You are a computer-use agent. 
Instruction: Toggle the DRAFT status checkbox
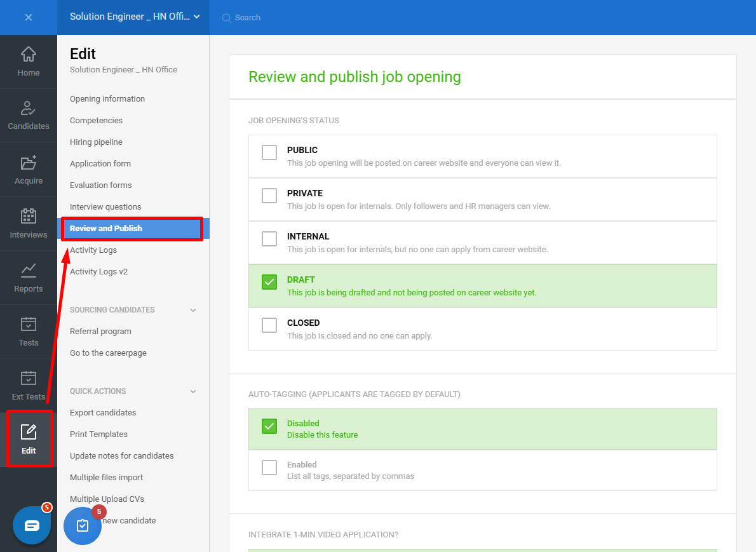(269, 282)
